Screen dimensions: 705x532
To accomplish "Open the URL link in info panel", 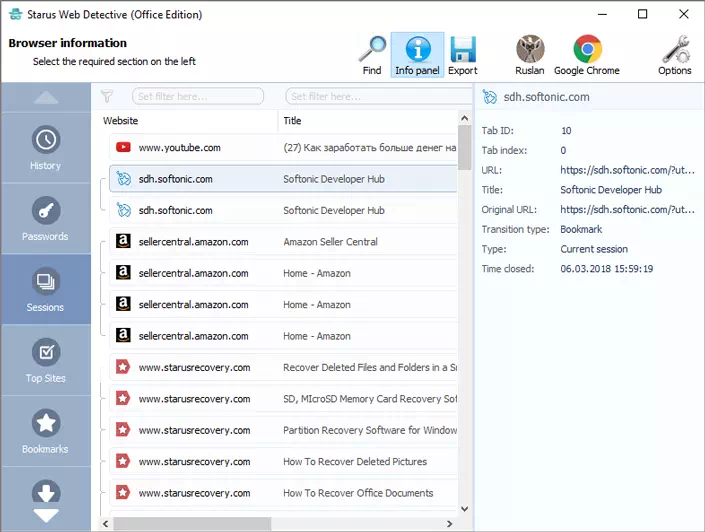I will tap(627, 170).
